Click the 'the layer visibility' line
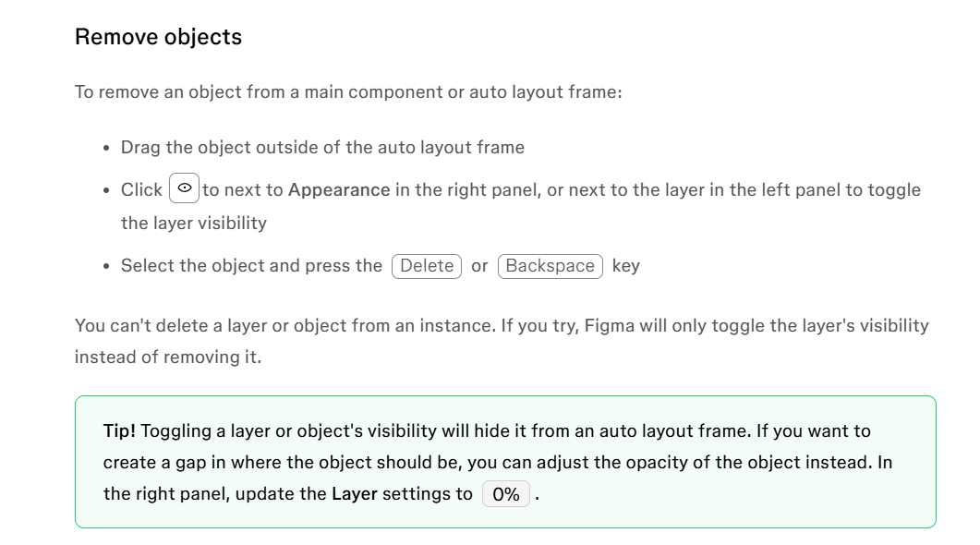Viewport: 980px width, 545px height. [x=194, y=224]
